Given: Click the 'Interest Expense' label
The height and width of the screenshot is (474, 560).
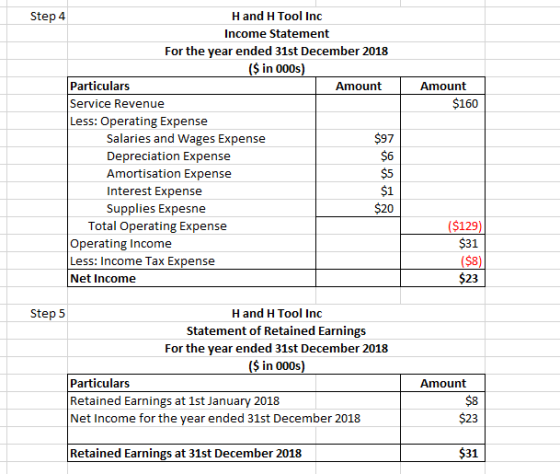Looking at the screenshot, I should 154,191.
